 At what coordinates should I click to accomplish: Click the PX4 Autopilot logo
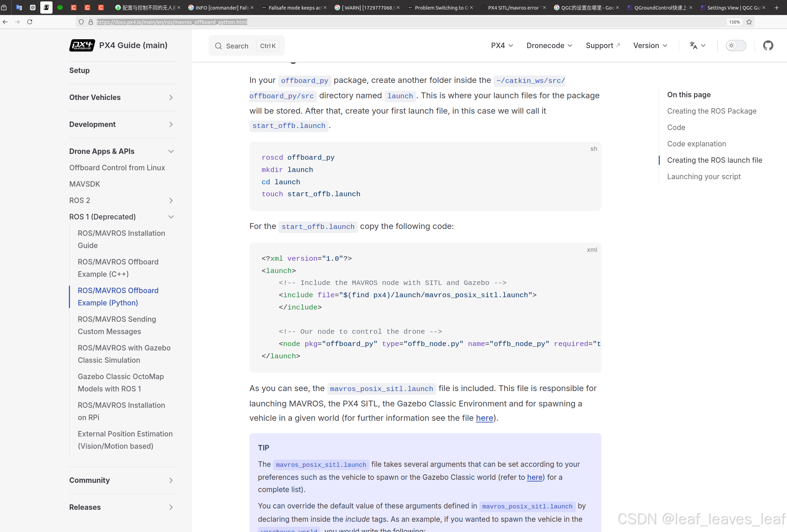pyautogui.click(x=82, y=45)
